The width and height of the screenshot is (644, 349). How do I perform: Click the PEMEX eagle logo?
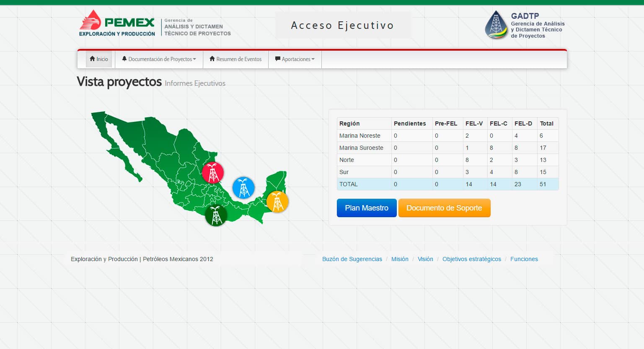pos(91,20)
